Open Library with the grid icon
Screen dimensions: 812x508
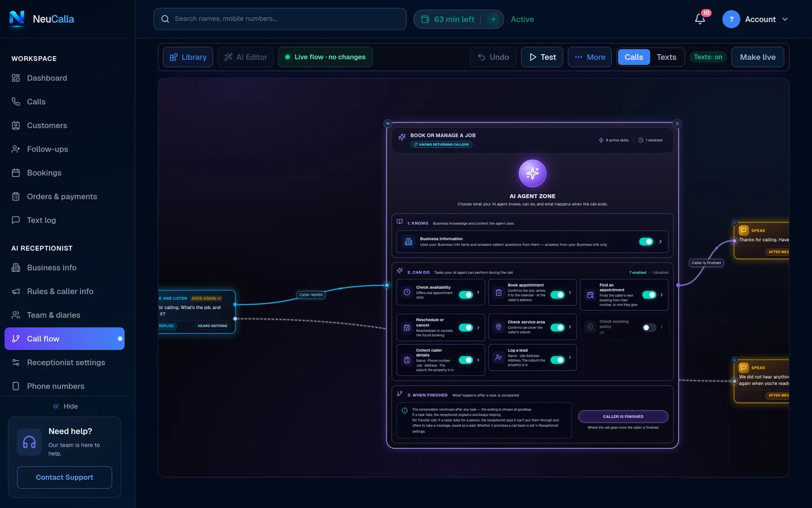[x=188, y=57]
